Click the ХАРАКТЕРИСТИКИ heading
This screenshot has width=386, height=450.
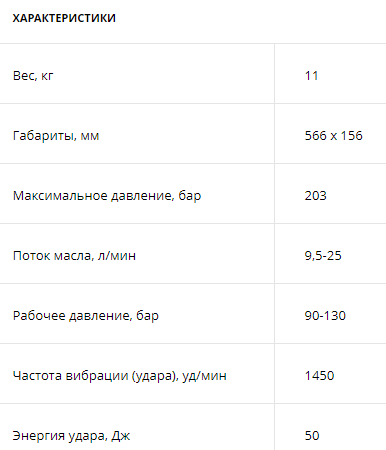[x=64, y=18]
